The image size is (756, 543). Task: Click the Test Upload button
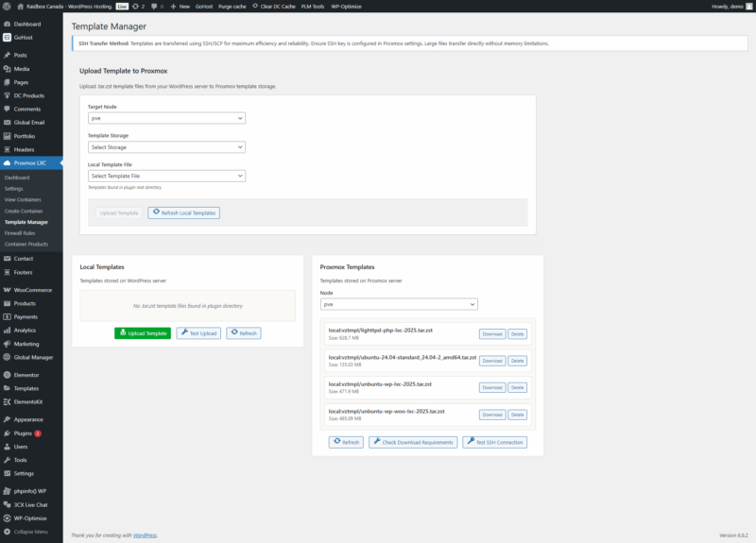(x=198, y=333)
